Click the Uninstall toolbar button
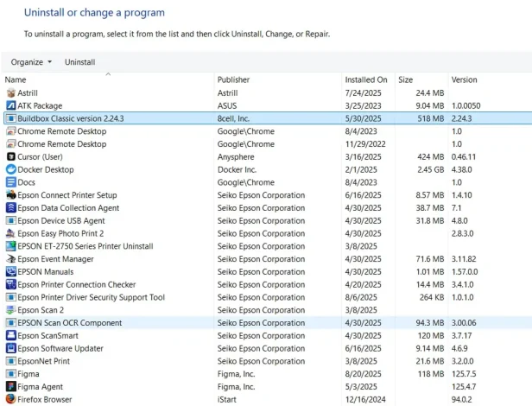532x406 pixels. [x=80, y=62]
